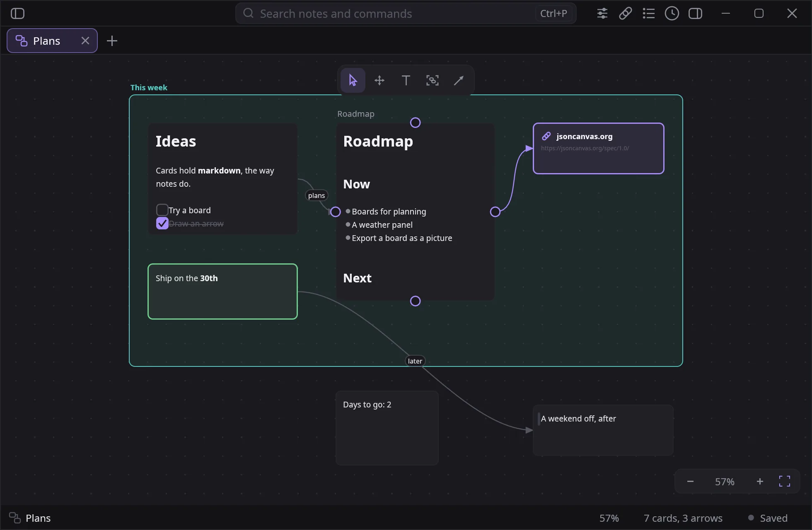Click the Saved status indicator

768,518
